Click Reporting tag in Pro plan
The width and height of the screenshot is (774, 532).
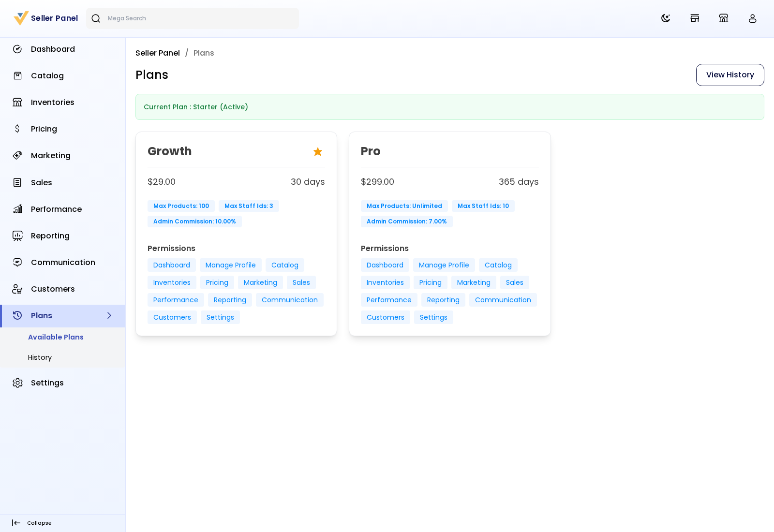click(x=443, y=300)
